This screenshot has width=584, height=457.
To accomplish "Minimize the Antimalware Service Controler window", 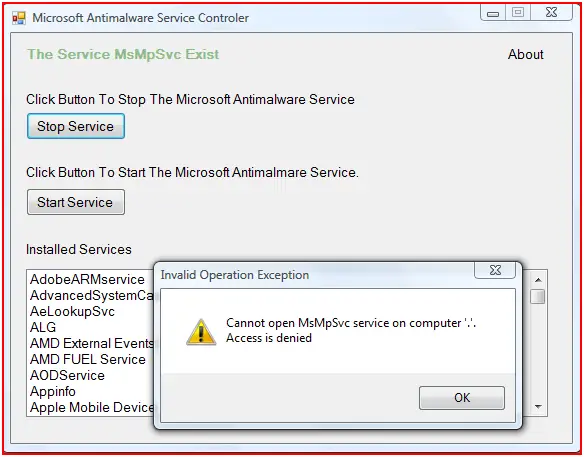I will (x=493, y=13).
